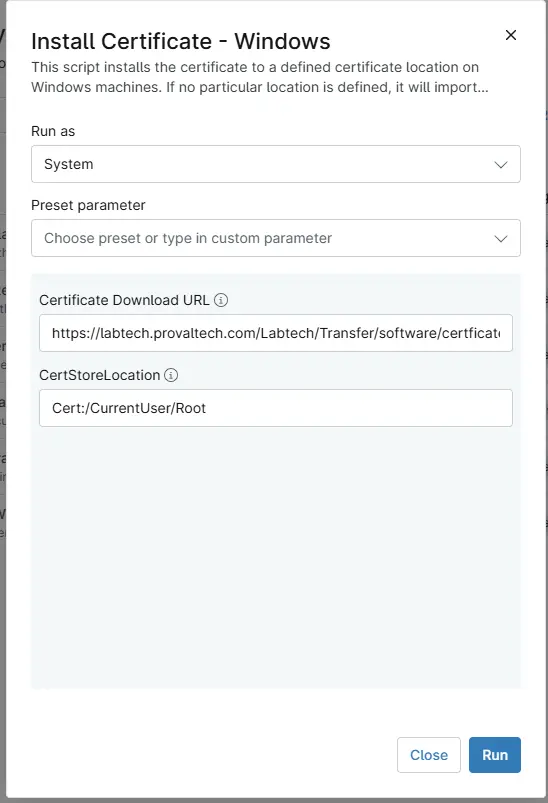Click the Run as dropdown chevron arrow
548x803 pixels.
click(x=500, y=164)
